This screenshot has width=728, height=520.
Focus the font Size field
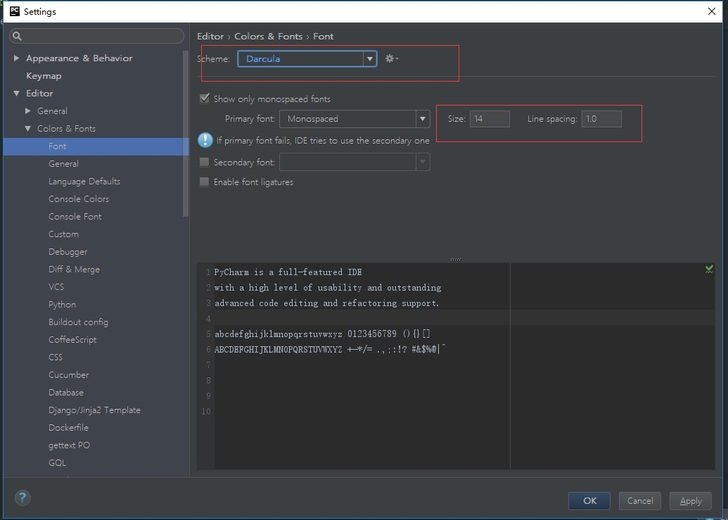click(x=490, y=119)
